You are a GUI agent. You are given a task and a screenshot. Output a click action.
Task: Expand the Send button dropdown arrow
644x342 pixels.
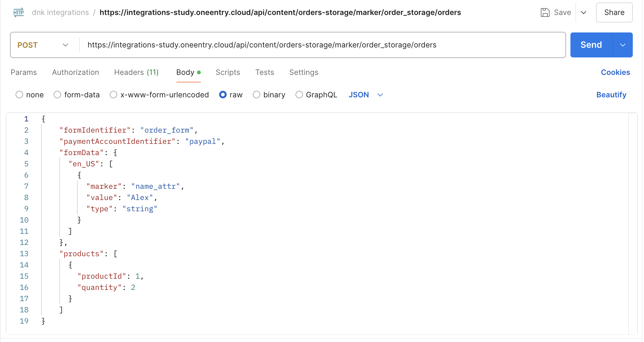622,45
